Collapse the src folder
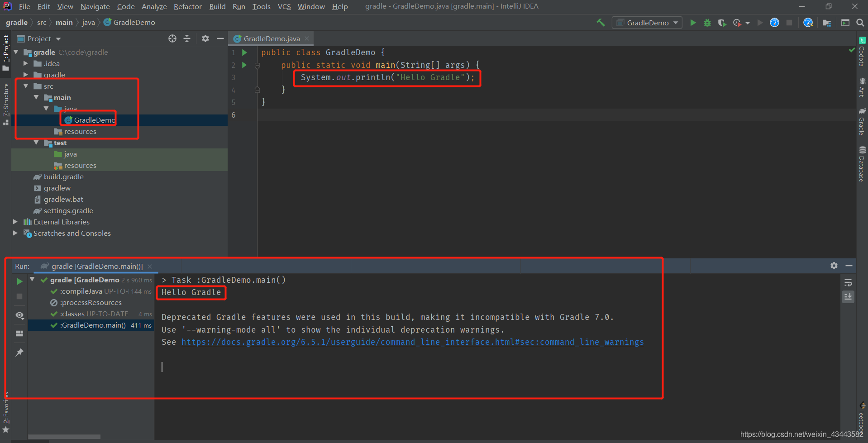 [x=26, y=86]
